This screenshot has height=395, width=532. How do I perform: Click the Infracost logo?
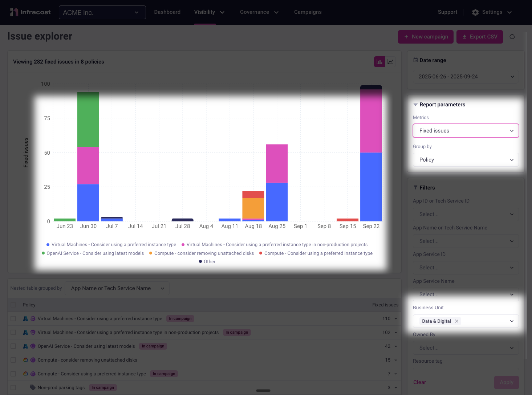pyautogui.click(x=31, y=12)
